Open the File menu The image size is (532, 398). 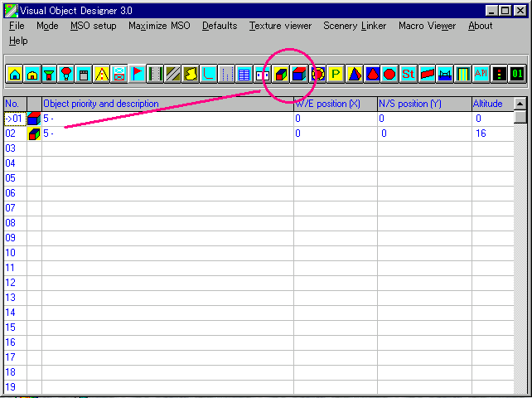coord(17,26)
